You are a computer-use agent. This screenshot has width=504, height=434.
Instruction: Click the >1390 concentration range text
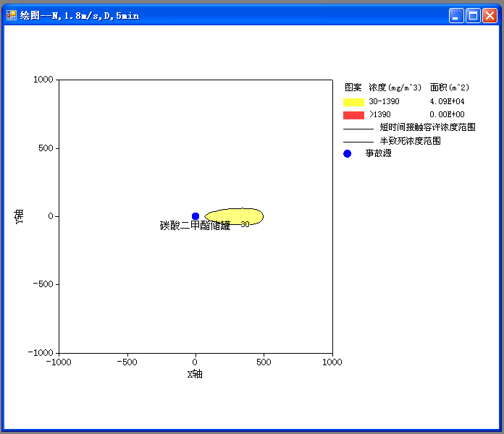point(380,114)
